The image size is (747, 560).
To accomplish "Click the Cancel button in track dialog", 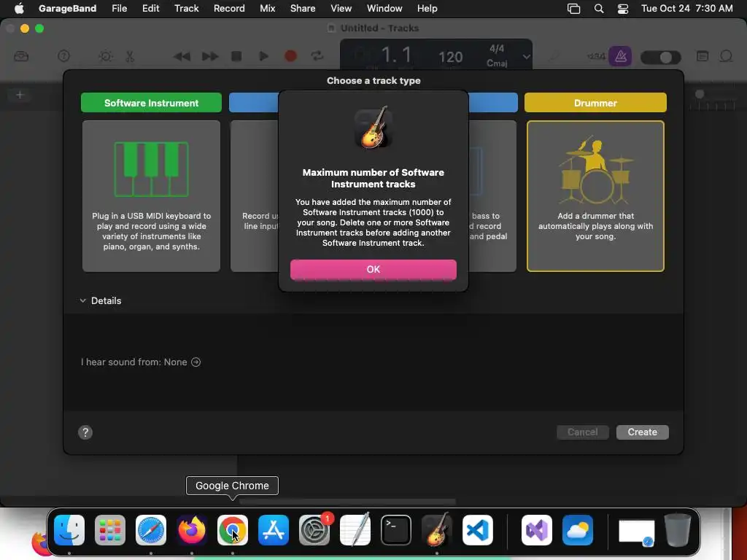I will click(x=582, y=432).
